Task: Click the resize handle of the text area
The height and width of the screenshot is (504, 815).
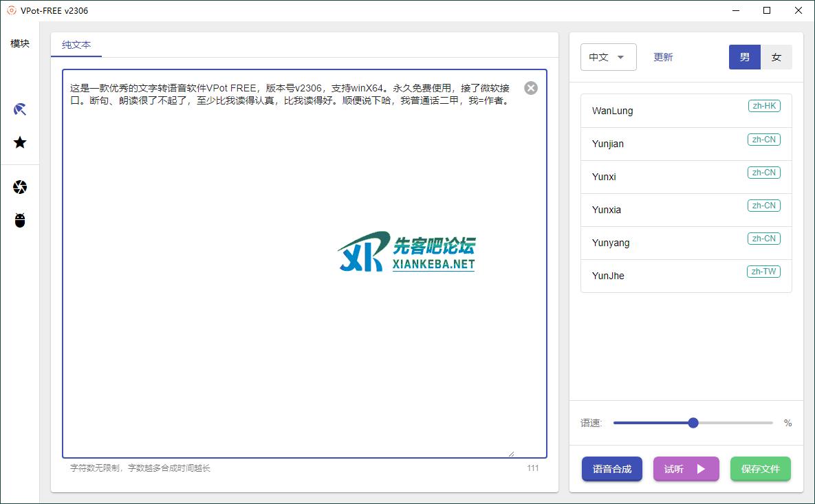Action: click(x=510, y=454)
